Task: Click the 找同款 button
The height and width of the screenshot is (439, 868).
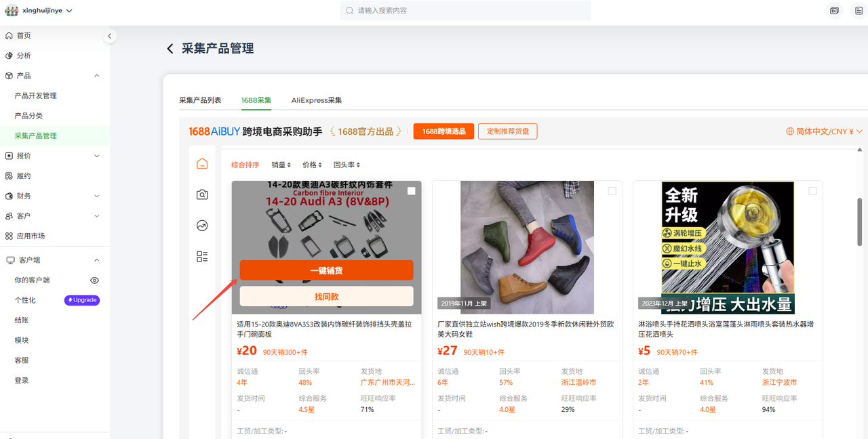Action: [326, 297]
